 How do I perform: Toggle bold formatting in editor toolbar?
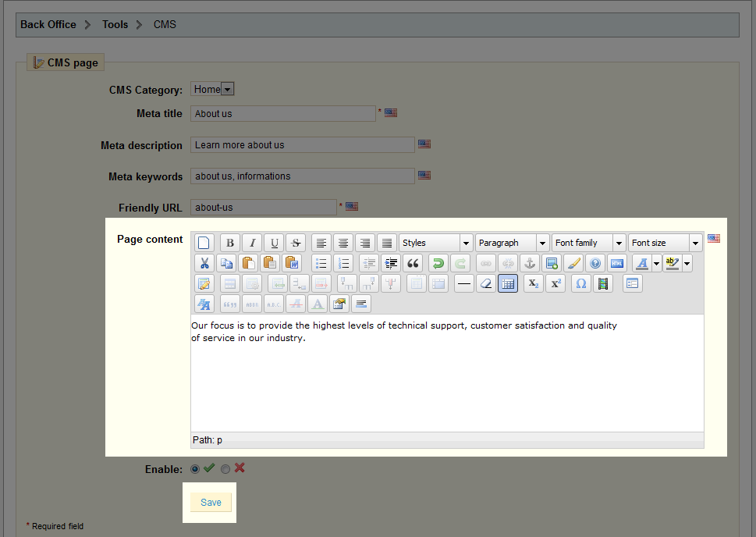point(229,243)
